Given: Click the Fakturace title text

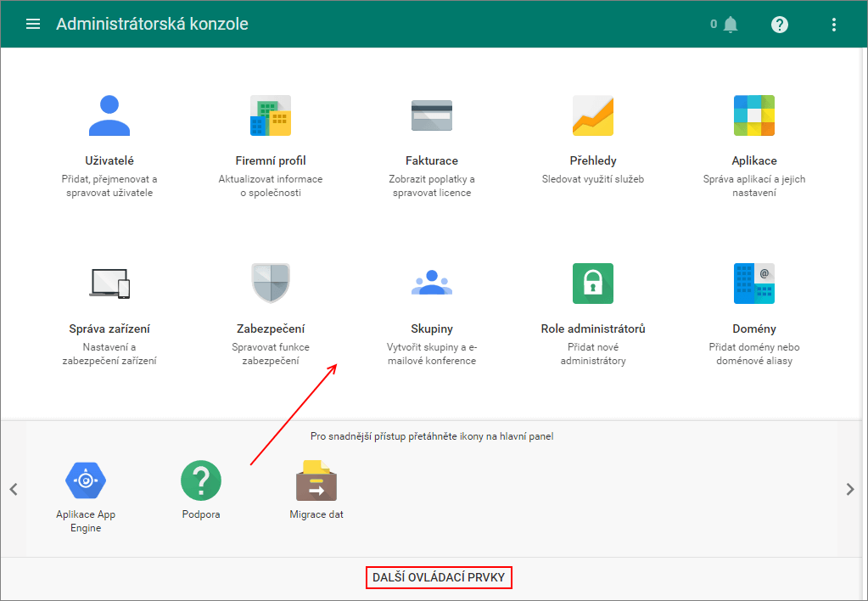Looking at the screenshot, I should pos(432,160).
